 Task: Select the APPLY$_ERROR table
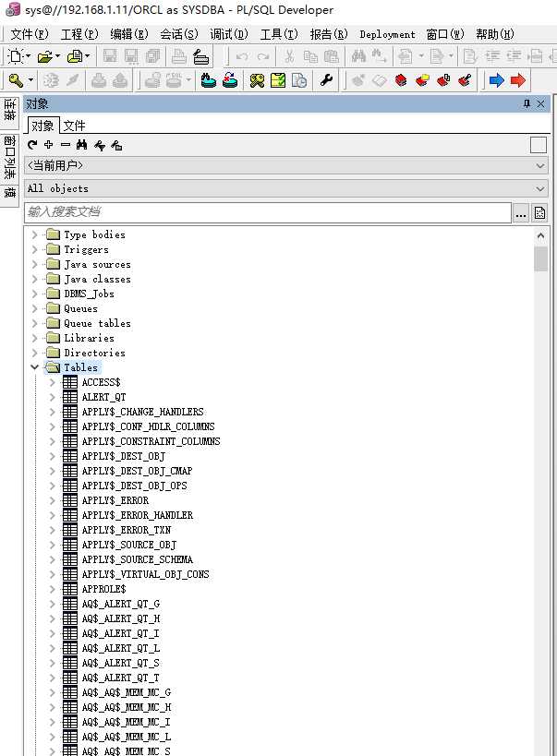tap(115, 500)
